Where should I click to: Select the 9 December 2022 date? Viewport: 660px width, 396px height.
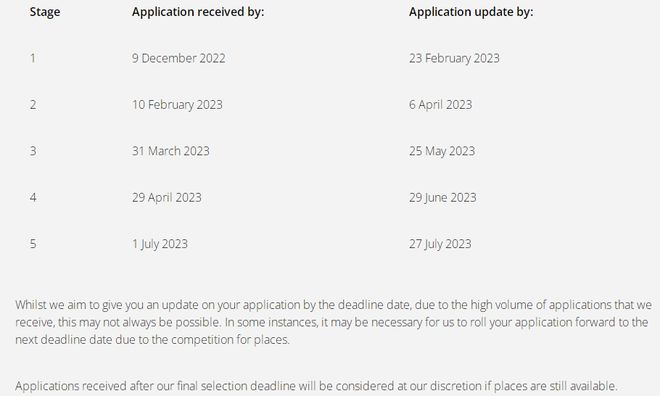tap(178, 58)
